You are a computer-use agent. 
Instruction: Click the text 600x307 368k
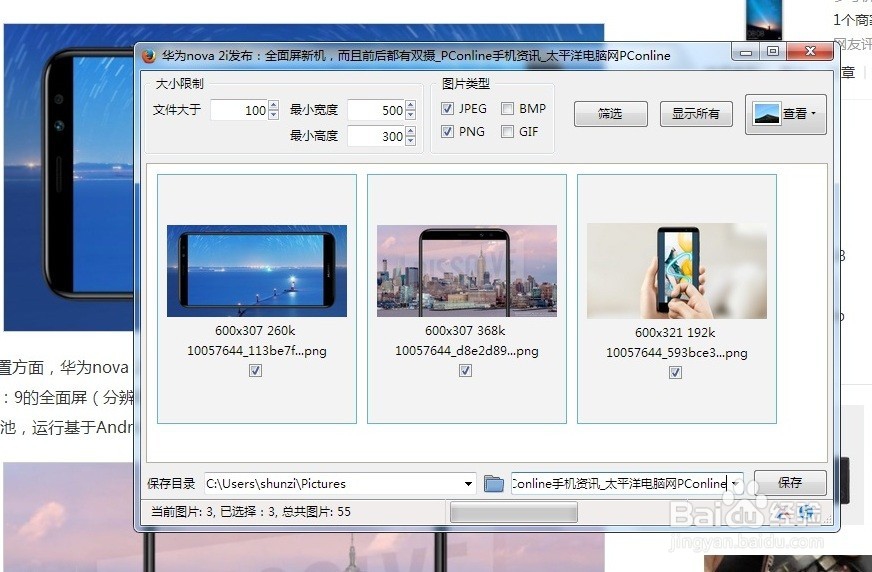[465, 331]
